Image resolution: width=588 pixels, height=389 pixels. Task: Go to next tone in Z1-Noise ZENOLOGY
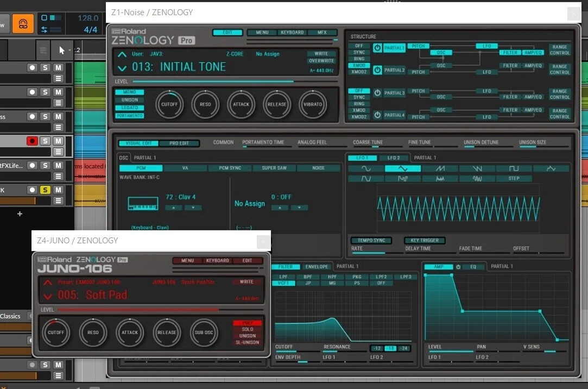[x=122, y=68]
